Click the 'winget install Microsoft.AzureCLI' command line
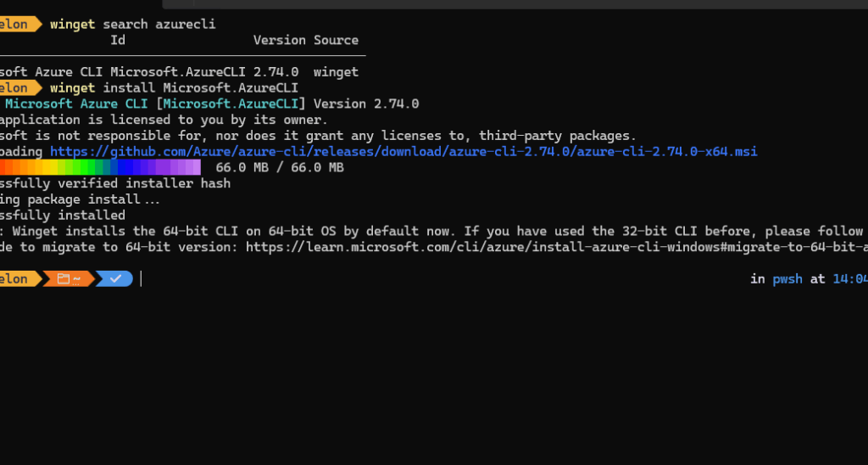 (x=174, y=88)
